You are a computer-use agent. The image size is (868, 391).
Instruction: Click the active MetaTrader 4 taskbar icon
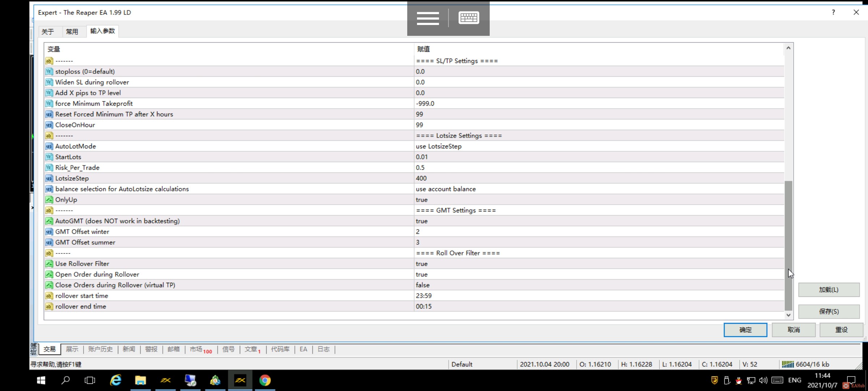point(240,380)
